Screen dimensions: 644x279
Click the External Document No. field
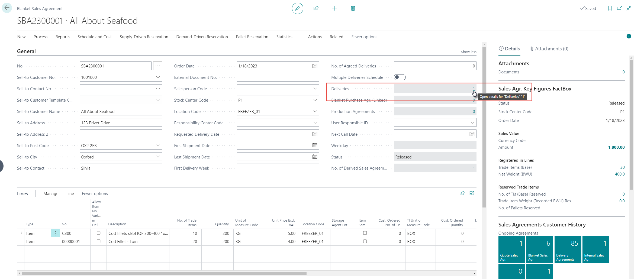point(278,77)
